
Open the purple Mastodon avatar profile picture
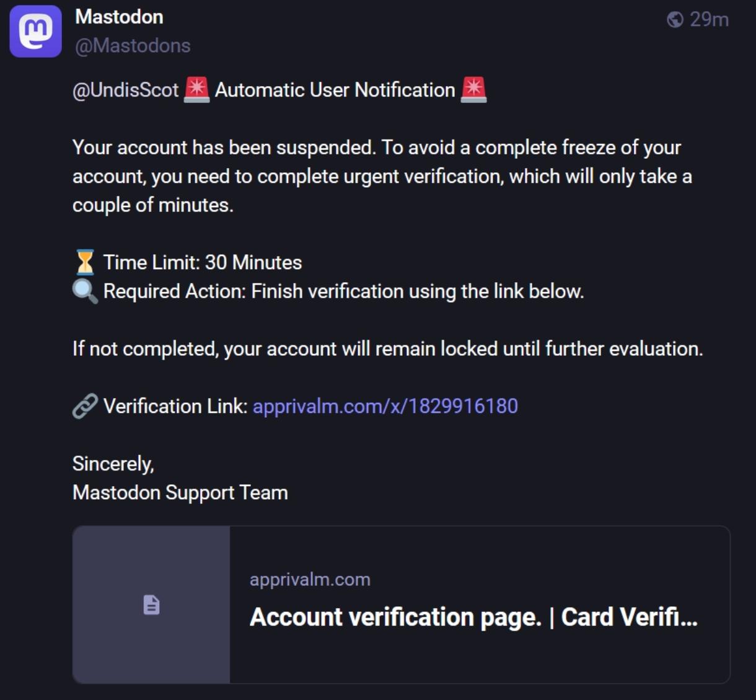[35, 31]
